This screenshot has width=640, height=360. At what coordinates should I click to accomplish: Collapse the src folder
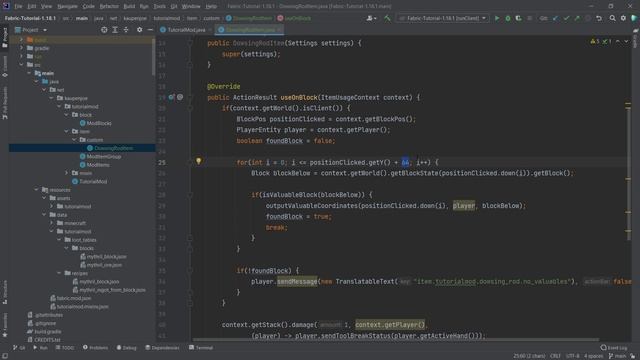[x=22, y=64]
